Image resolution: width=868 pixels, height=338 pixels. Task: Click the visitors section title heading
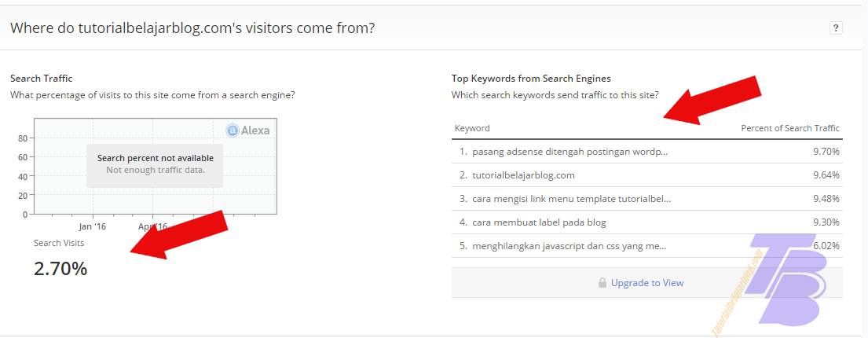[x=192, y=28]
